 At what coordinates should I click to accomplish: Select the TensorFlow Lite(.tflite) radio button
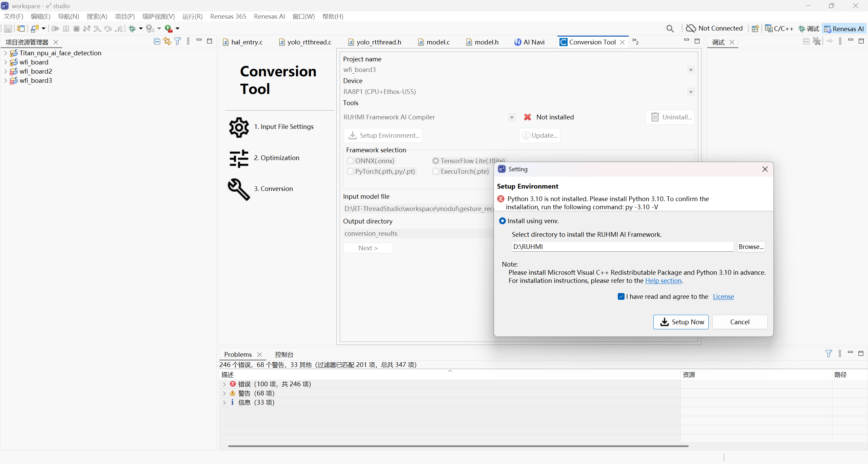point(436,161)
